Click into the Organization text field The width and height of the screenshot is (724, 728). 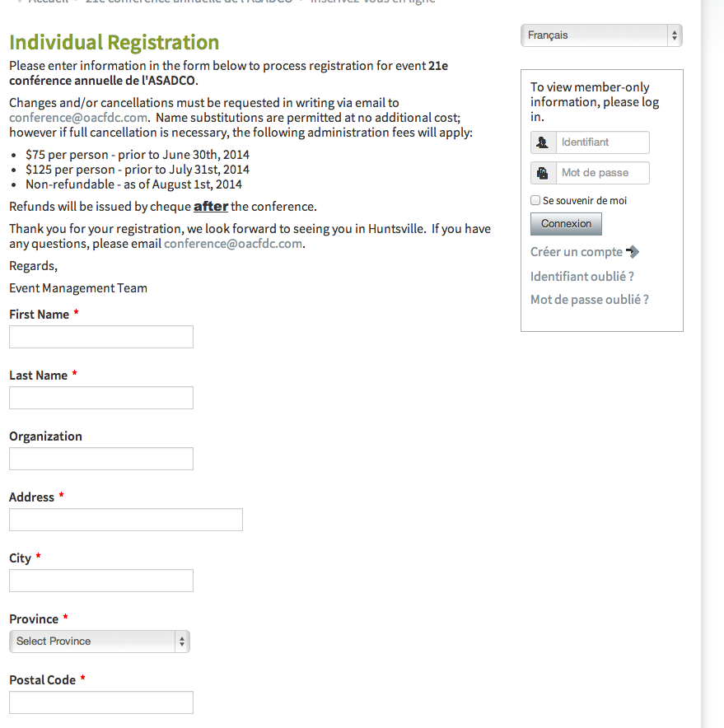pyautogui.click(x=101, y=459)
